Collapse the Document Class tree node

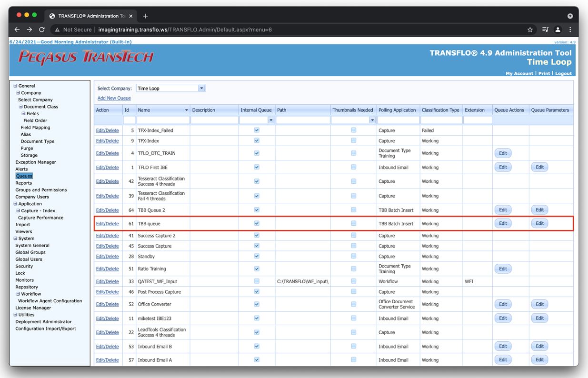(x=21, y=107)
